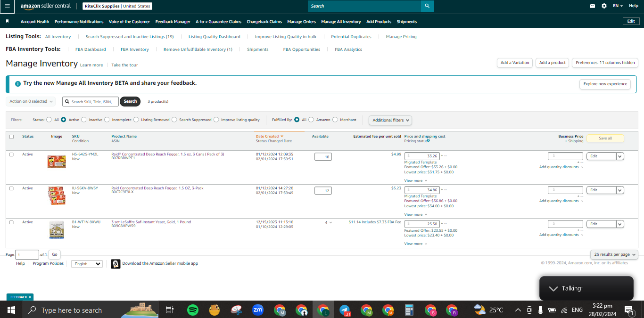644x318 pixels.
Task: Click info icon beside Pricing status
Action: pos(428,140)
